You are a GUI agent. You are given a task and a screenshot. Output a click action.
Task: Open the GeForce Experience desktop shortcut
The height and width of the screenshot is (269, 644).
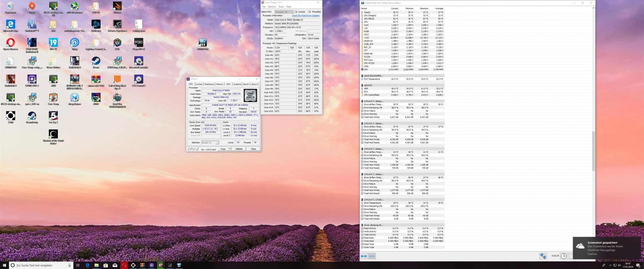[x=117, y=26]
